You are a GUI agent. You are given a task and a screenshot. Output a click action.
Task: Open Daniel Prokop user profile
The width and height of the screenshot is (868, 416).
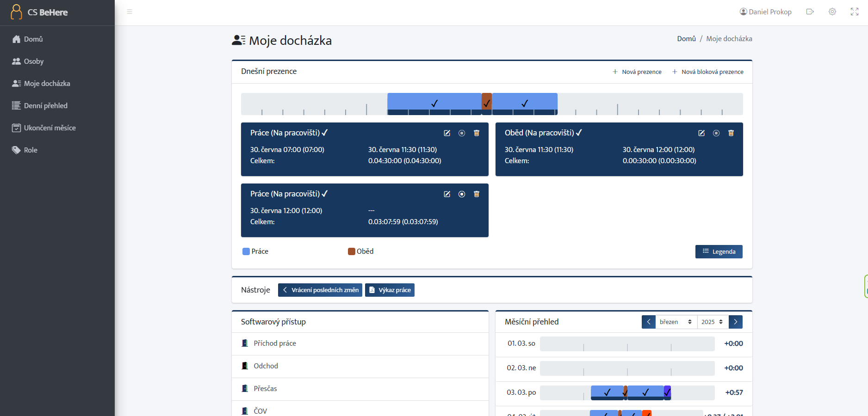(x=766, y=12)
